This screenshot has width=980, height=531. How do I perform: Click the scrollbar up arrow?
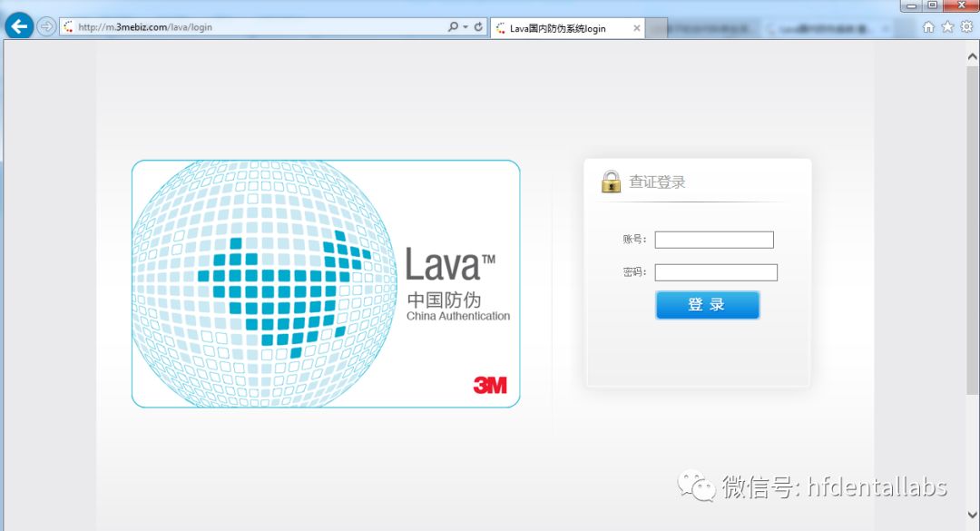coord(973,57)
